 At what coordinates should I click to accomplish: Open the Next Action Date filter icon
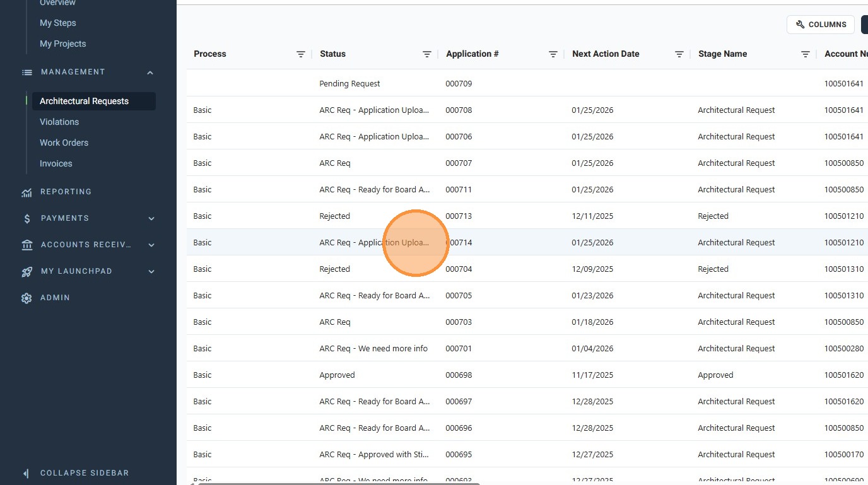(x=679, y=54)
